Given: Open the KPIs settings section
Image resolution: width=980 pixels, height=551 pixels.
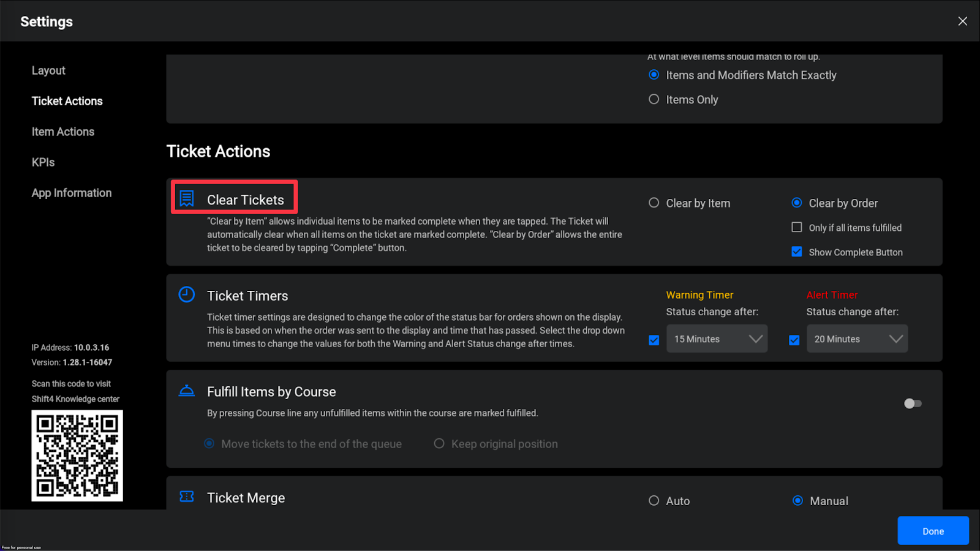Looking at the screenshot, I should (x=43, y=162).
